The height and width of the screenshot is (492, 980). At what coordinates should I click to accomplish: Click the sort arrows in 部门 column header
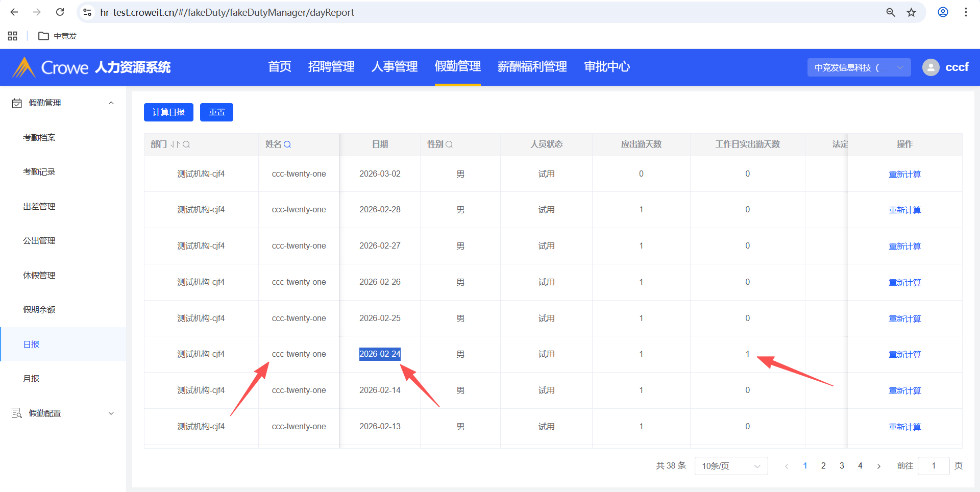point(175,144)
